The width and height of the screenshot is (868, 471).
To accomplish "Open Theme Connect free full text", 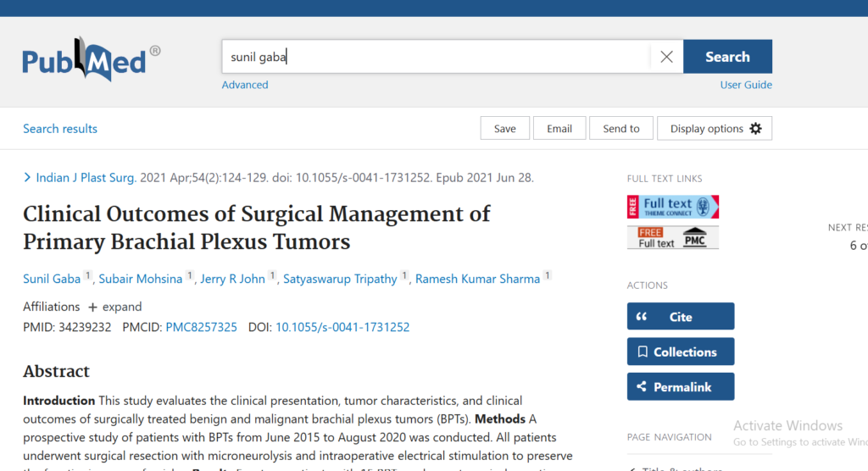I will click(x=672, y=207).
